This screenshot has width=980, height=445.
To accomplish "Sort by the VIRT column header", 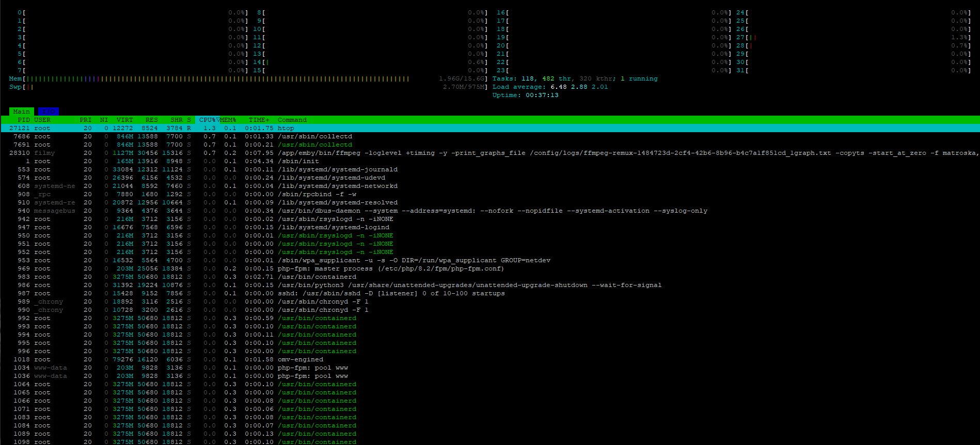I will coord(124,120).
